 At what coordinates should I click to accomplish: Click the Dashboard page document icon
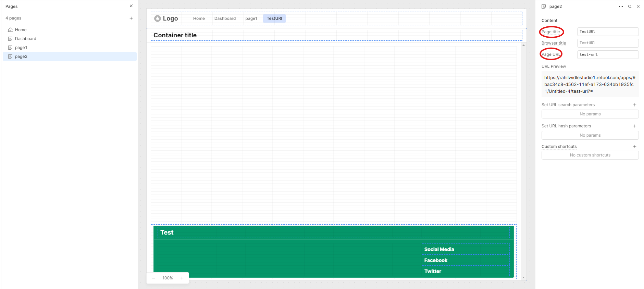pos(10,39)
